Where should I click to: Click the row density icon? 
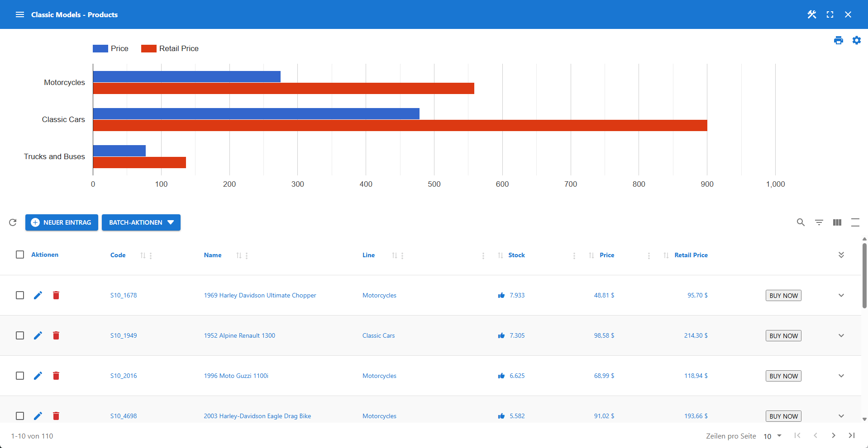pyautogui.click(x=855, y=222)
